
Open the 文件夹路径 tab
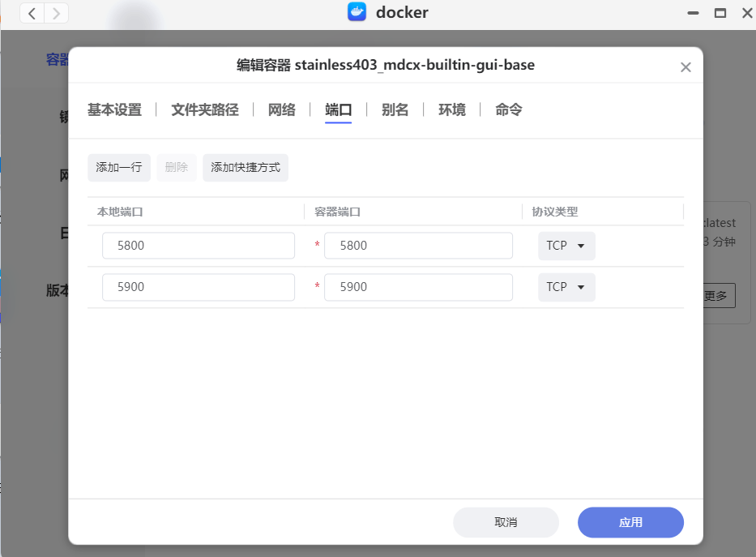click(204, 110)
